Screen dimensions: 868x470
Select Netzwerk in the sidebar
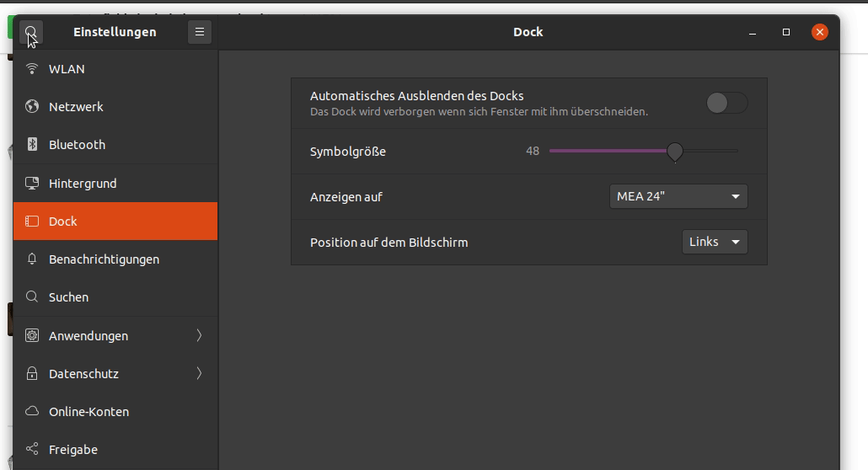point(115,107)
